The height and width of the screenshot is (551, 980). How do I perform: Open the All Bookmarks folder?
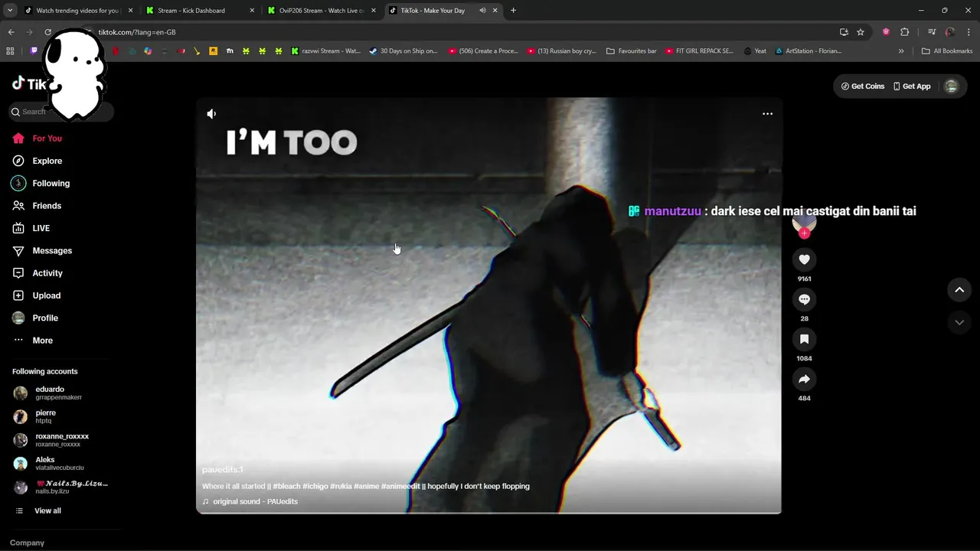click(x=947, y=51)
